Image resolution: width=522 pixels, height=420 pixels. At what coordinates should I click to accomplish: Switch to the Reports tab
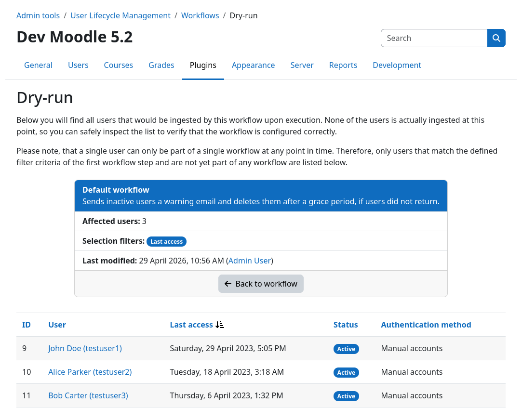(343, 65)
